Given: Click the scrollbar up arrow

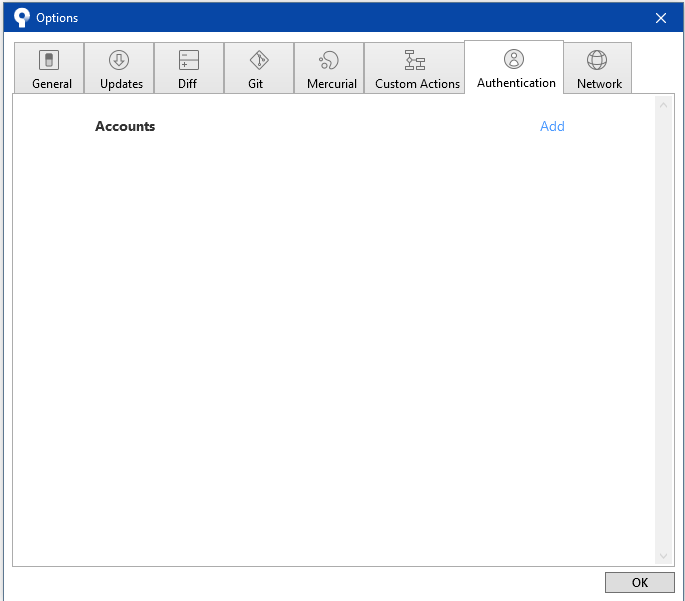Looking at the screenshot, I should (x=664, y=105).
